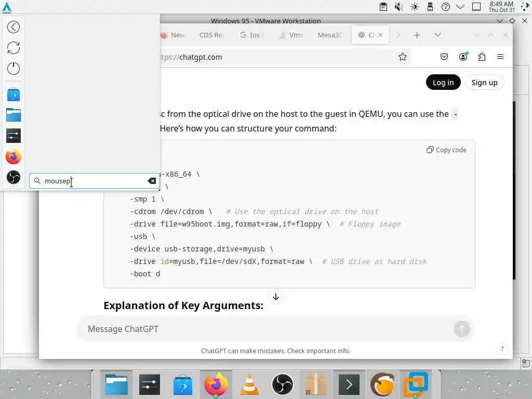Close the ChatGPT browser tab
The height and width of the screenshot is (399, 532).
pyautogui.click(x=380, y=35)
